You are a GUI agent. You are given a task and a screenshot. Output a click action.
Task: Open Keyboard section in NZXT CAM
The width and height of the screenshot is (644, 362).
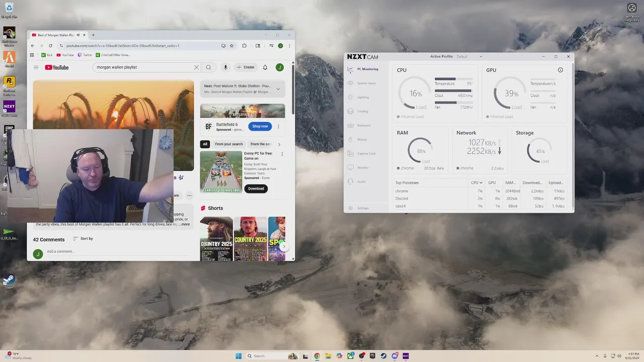coord(359,125)
